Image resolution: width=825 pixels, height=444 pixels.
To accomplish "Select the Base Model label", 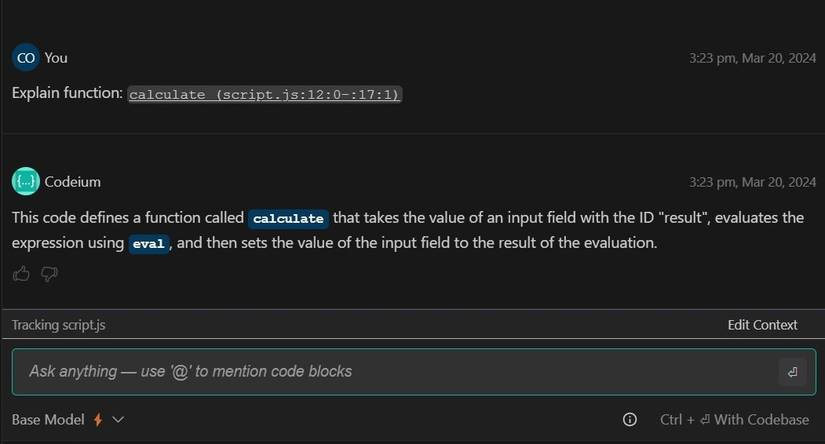I will click(x=48, y=420).
